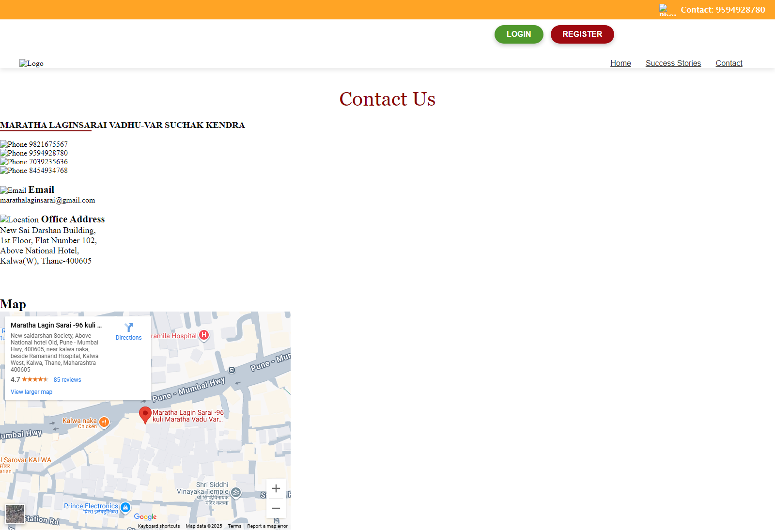Go to Success Stories page
Image resolution: width=775 pixels, height=532 pixels.
coord(673,63)
